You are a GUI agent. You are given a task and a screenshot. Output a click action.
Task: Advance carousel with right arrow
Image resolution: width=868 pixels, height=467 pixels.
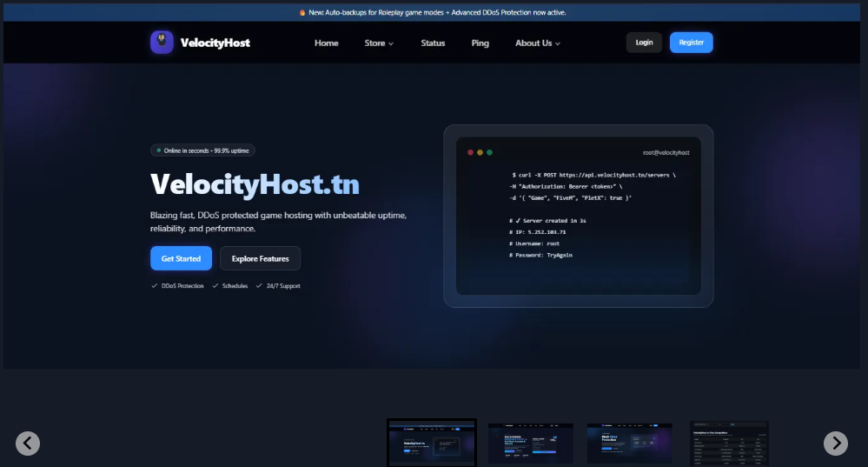[835, 444]
